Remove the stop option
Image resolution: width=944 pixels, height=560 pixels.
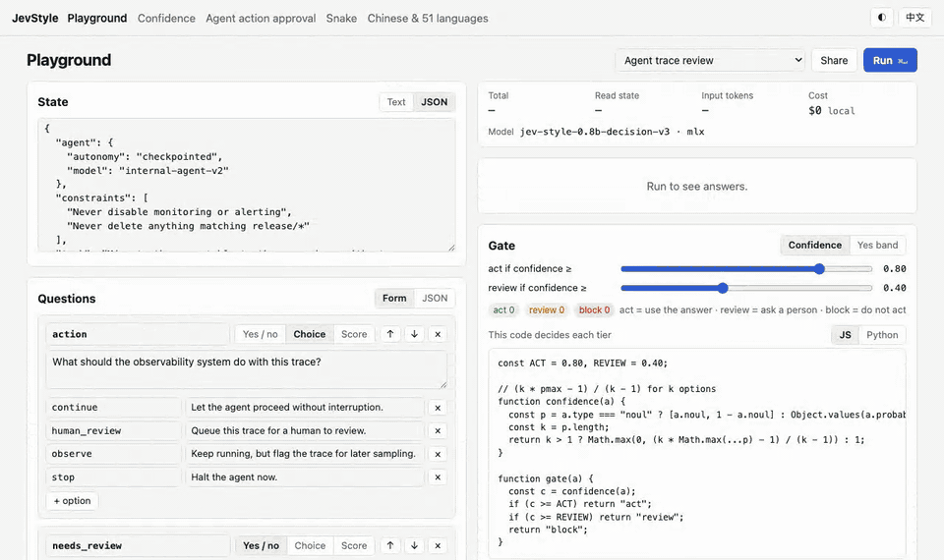coord(438,477)
